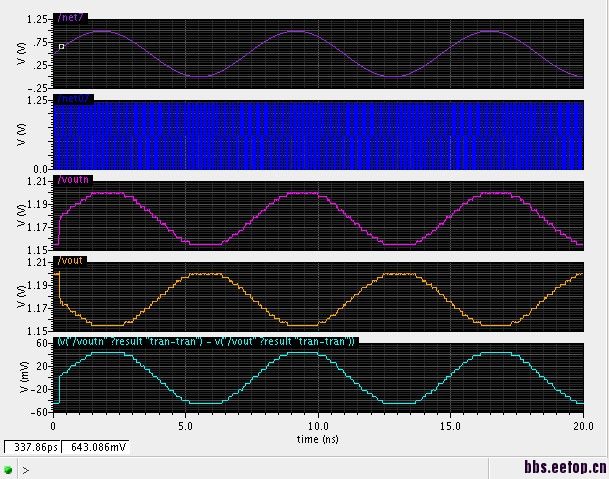Select the voutn minus vout expression label
609x479 pixels.
tap(206, 341)
